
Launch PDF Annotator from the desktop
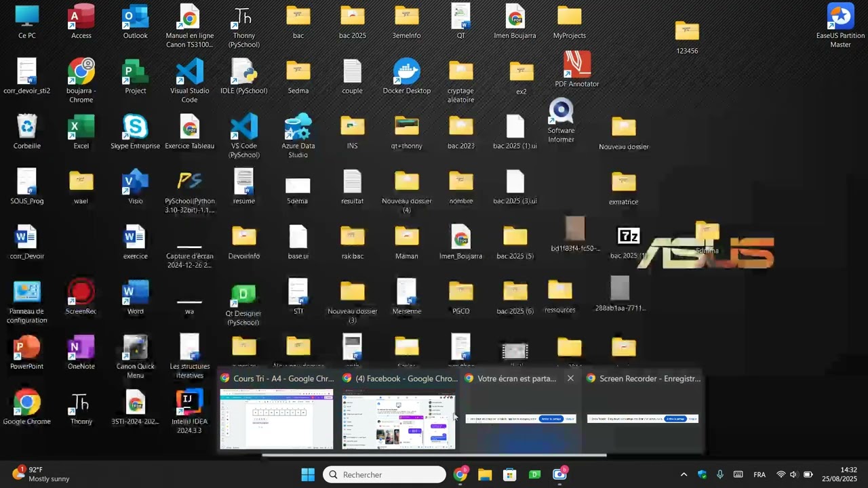(x=577, y=69)
